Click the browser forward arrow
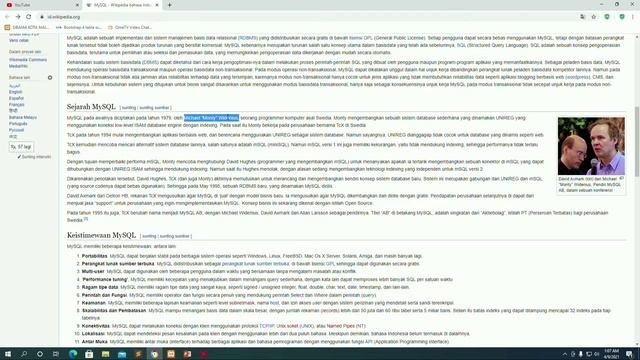 coord(18,17)
